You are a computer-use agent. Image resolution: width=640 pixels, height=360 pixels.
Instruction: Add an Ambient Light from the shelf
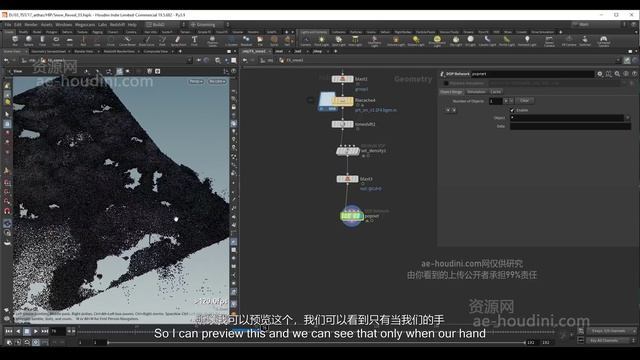[527, 41]
